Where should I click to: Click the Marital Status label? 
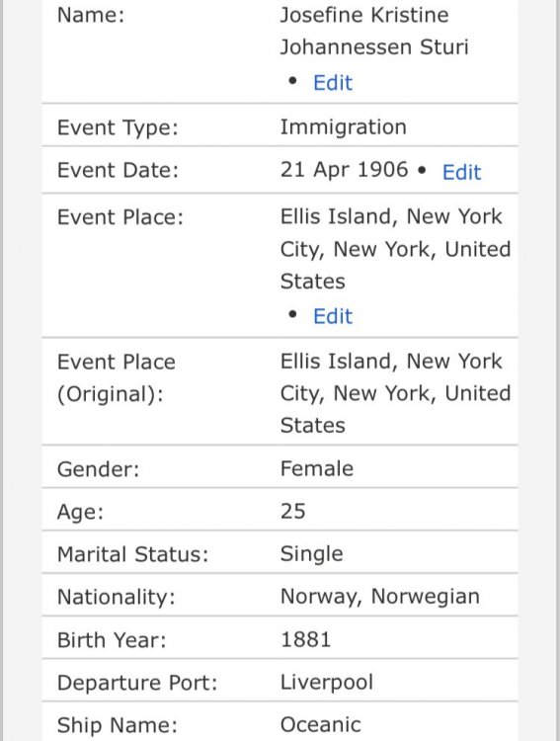tap(132, 554)
